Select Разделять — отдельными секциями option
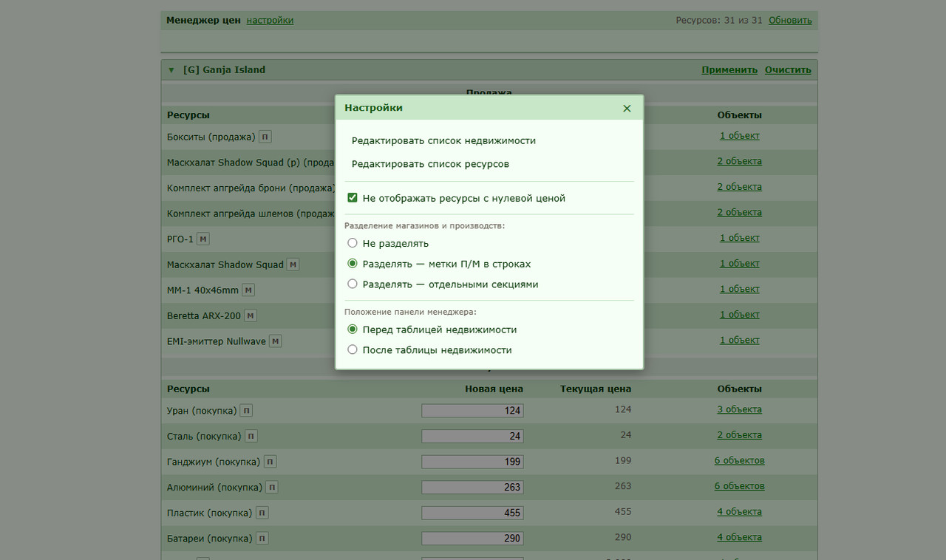Viewport: 946px width, 560px height. [x=353, y=284]
